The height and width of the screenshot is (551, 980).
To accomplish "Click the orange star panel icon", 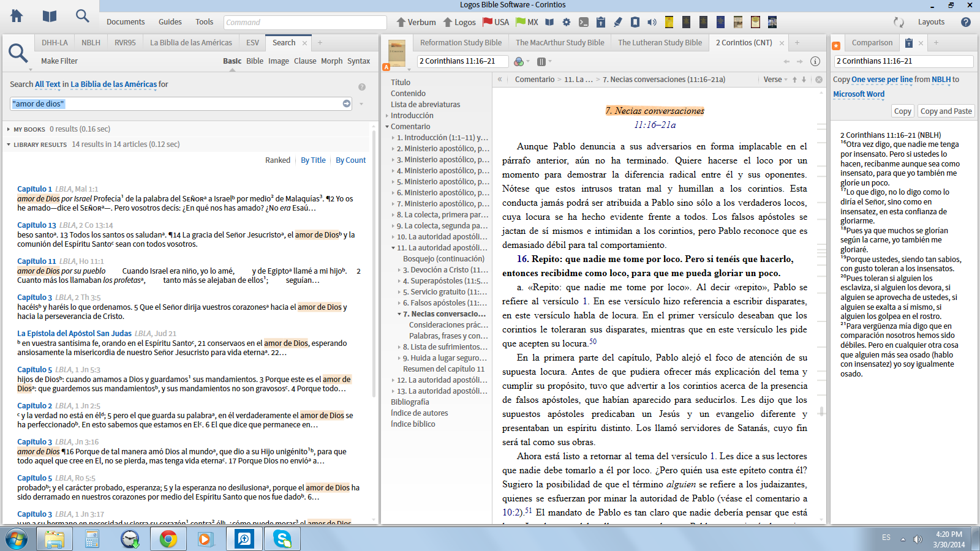I will [836, 46].
